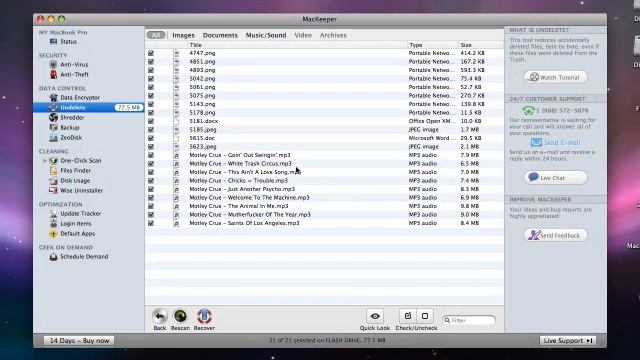
Task: Toggle the 5623.jpeg checkbox
Action: click(x=151, y=147)
